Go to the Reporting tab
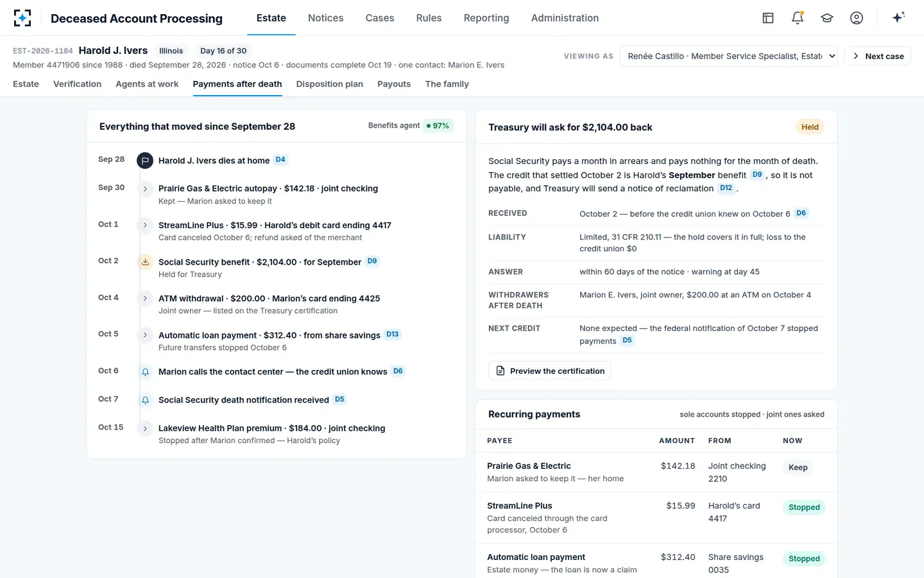The height and width of the screenshot is (578, 924). tap(486, 18)
